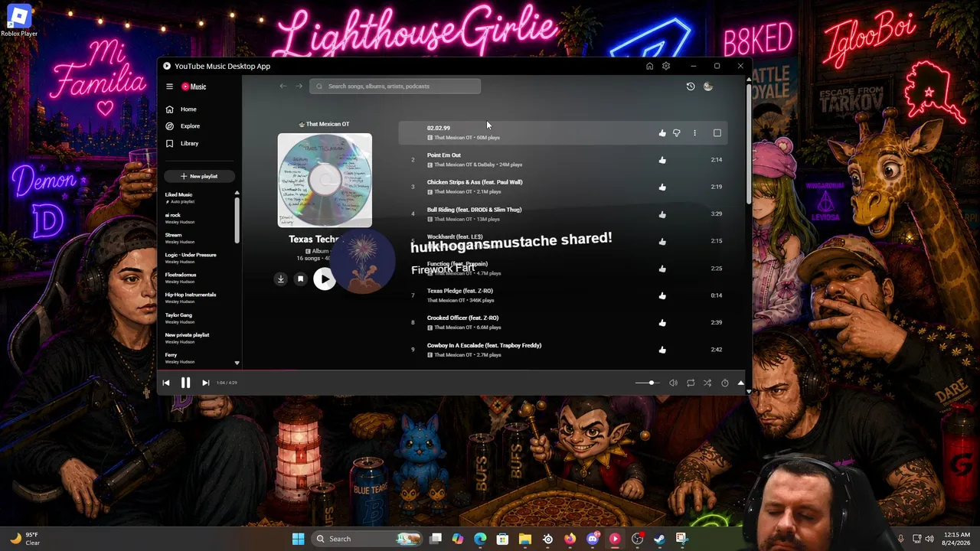Like Cowboy In A Escalade track
Viewport: 980px width, 551px height.
click(x=662, y=350)
